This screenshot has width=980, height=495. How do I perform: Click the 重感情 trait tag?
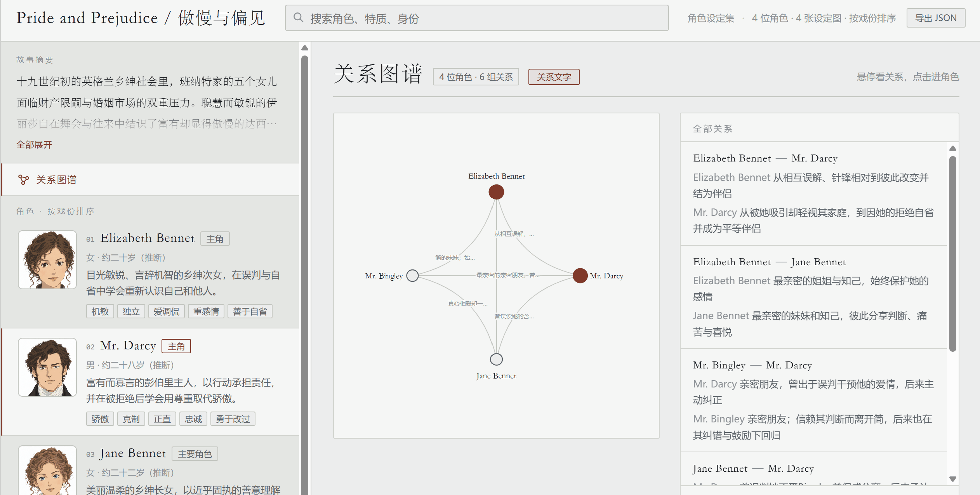206,311
